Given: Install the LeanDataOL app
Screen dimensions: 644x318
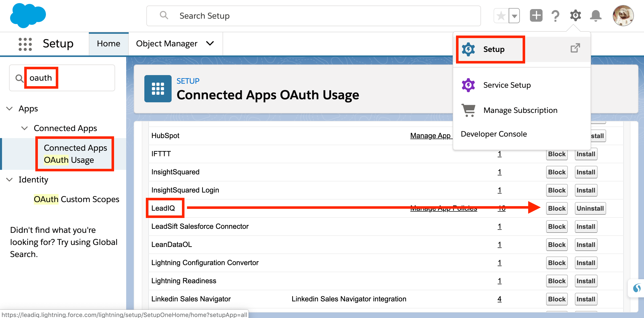Looking at the screenshot, I should point(586,245).
